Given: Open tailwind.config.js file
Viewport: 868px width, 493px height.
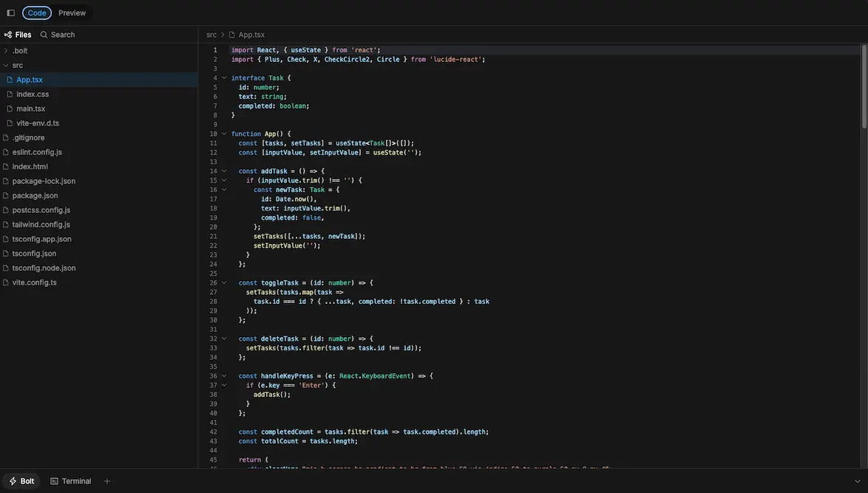Looking at the screenshot, I should coord(41,225).
